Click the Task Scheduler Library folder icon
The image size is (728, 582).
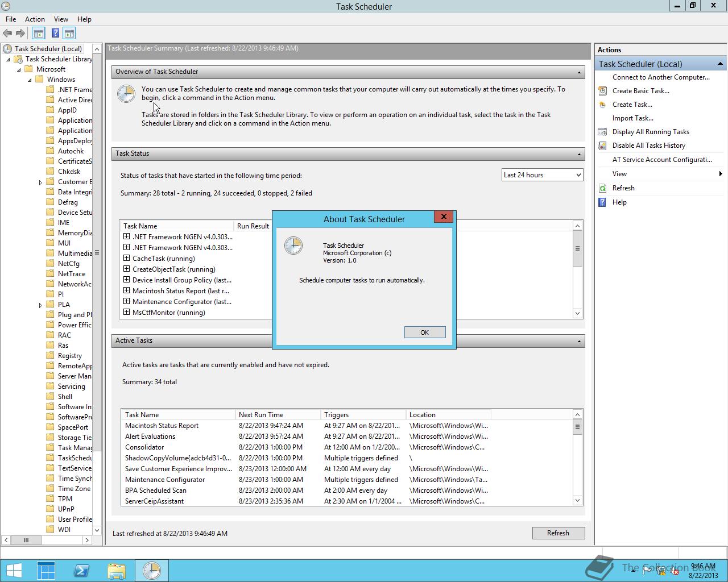tap(18, 59)
